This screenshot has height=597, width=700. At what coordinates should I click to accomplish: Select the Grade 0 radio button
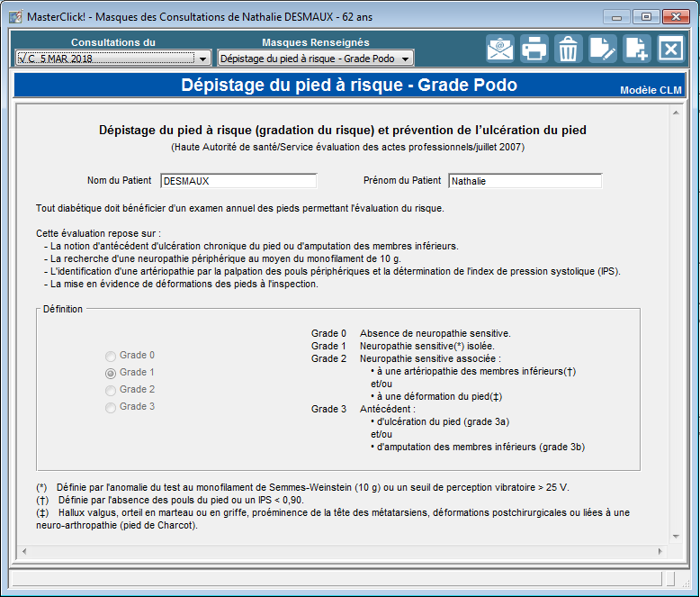[x=111, y=356]
